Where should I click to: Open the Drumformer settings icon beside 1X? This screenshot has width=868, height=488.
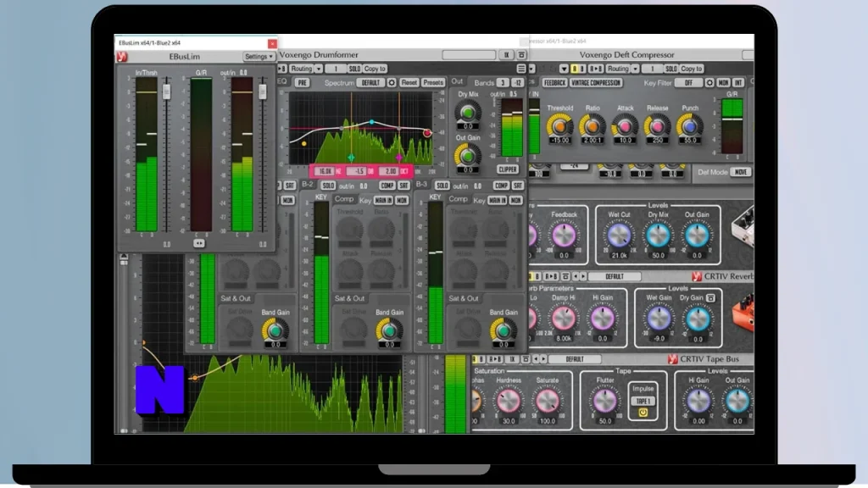[521, 55]
